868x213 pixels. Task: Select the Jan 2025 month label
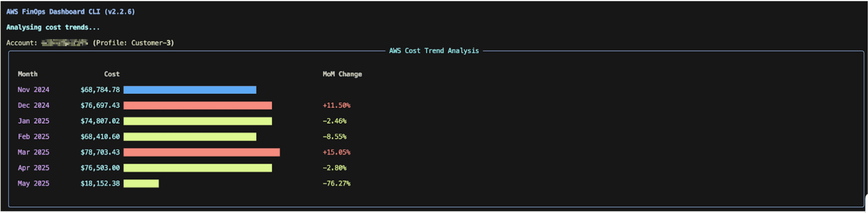pyautogui.click(x=33, y=121)
